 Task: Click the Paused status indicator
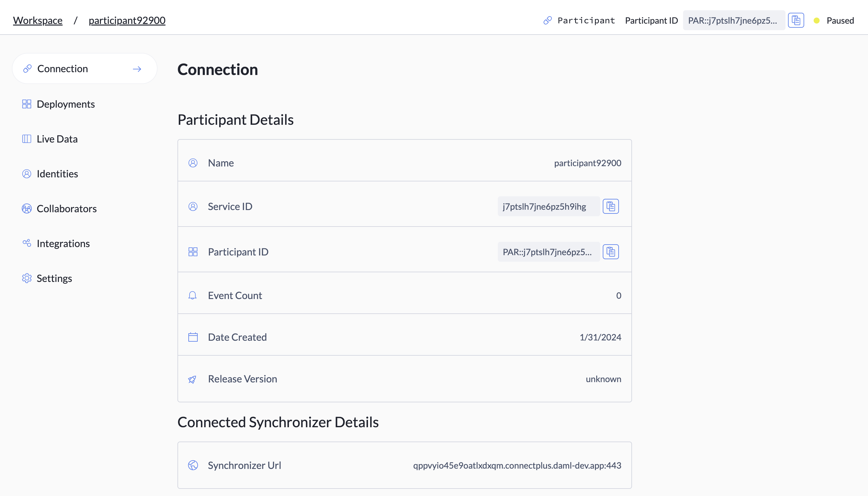[840, 21]
